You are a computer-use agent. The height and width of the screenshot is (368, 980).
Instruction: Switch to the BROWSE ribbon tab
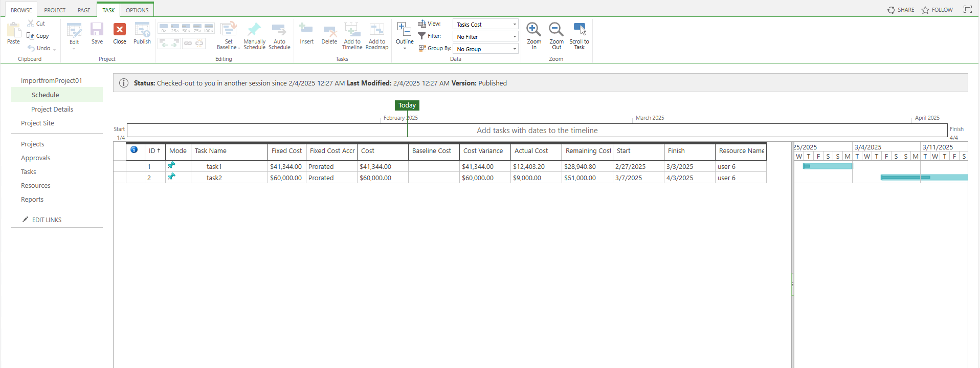21,10
